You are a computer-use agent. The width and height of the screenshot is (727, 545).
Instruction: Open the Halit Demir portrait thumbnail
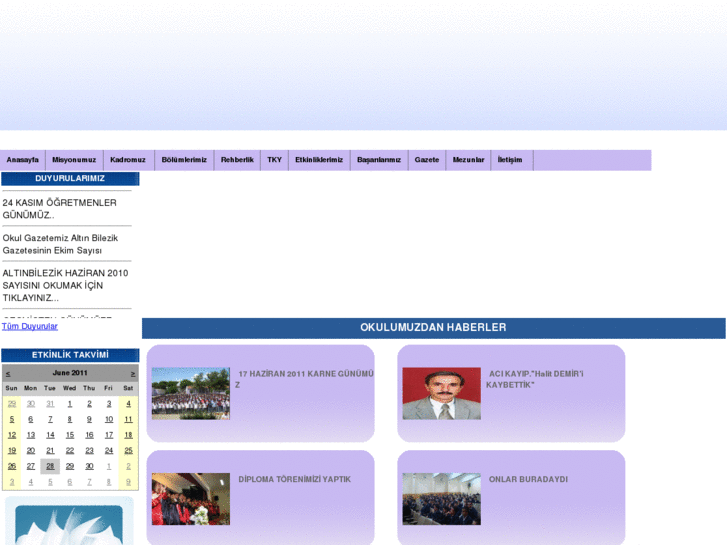tap(441, 393)
